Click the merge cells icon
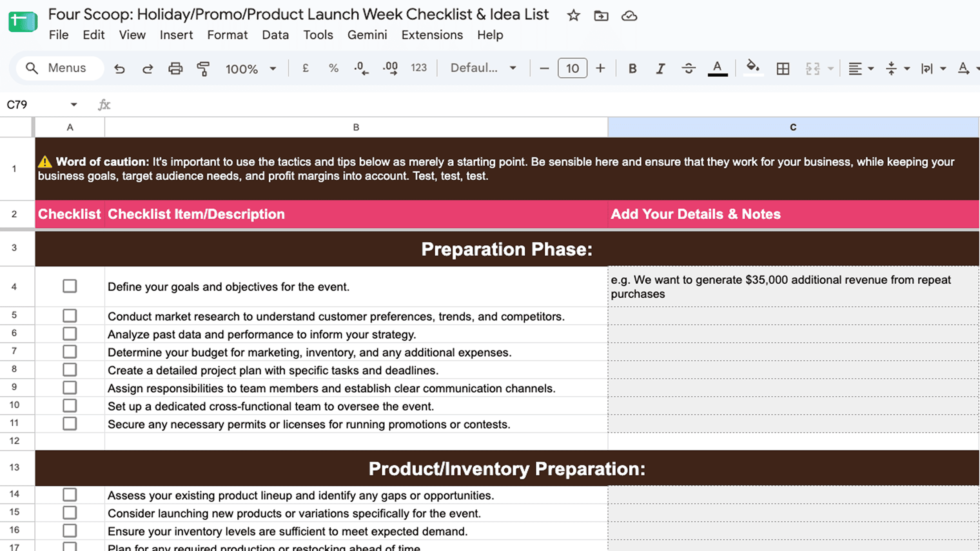This screenshot has height=551, width=980. coord(813,69)
